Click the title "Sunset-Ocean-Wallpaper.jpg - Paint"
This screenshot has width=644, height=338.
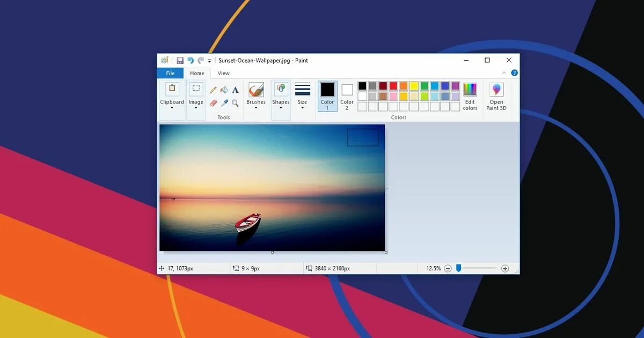point(263,61)
